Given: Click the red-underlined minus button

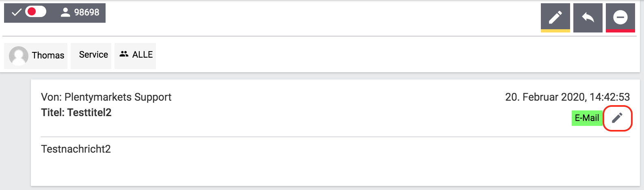Looking at the screenshot, I should click(x=620, y=17).
